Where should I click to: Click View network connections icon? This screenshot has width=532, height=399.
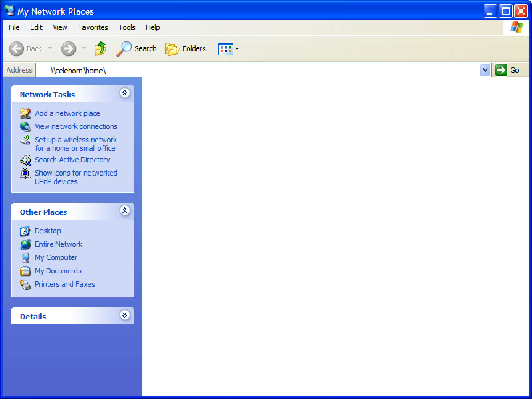25,126
